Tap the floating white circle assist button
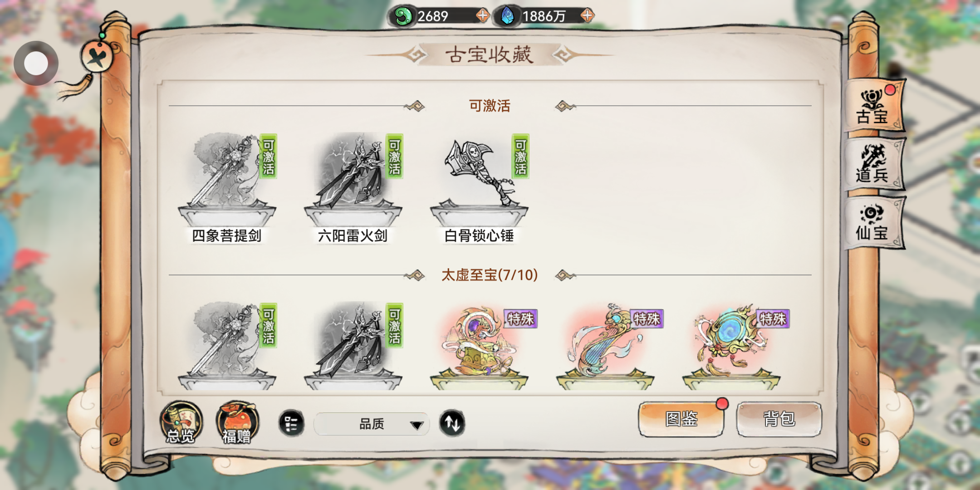Screen dimensions: 980x490 pyautogui.click(x=36, y=63)
